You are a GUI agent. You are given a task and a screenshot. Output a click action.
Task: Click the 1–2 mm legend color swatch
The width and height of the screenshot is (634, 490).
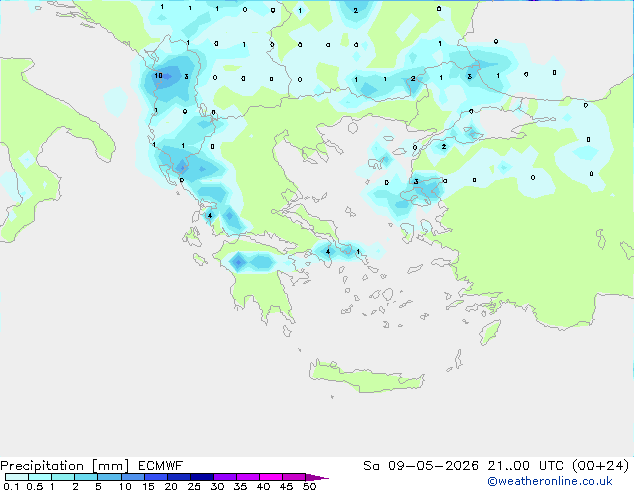(x=63, y=477)
